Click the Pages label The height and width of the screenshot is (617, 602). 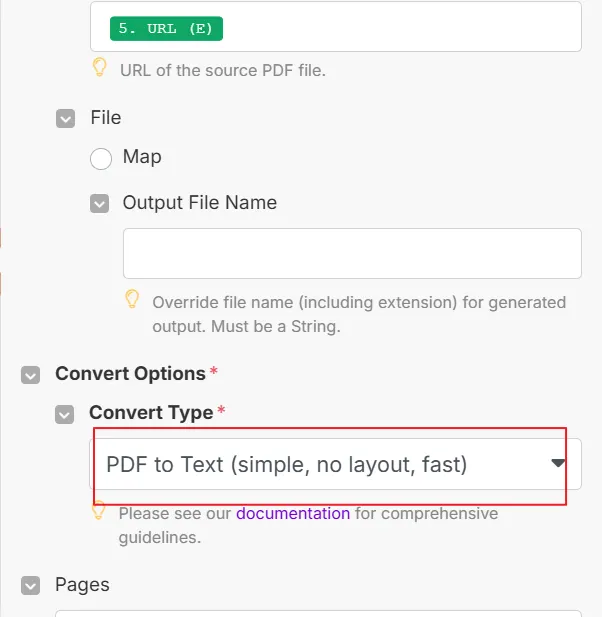(x=82, y=585)
